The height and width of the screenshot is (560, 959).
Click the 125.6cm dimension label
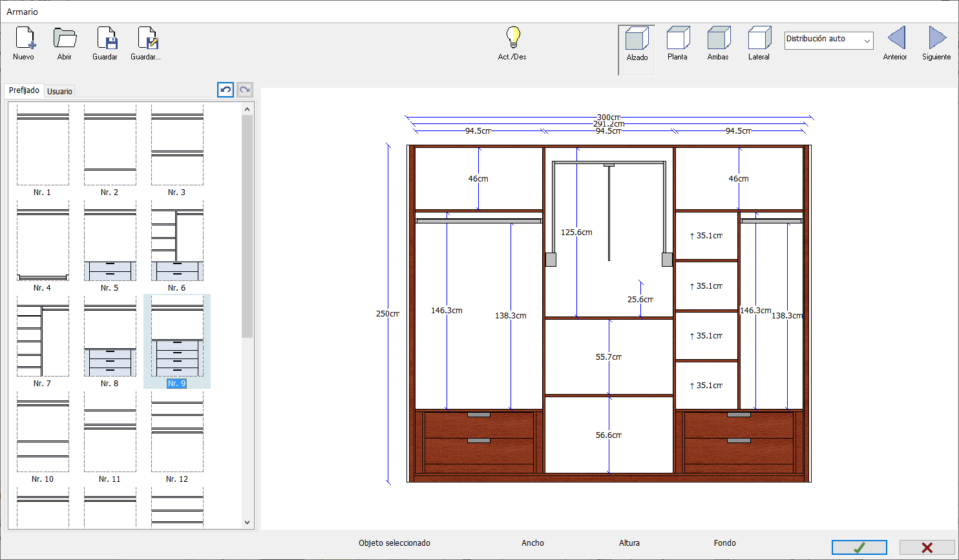pyautogui.click(x=576, y=233)
